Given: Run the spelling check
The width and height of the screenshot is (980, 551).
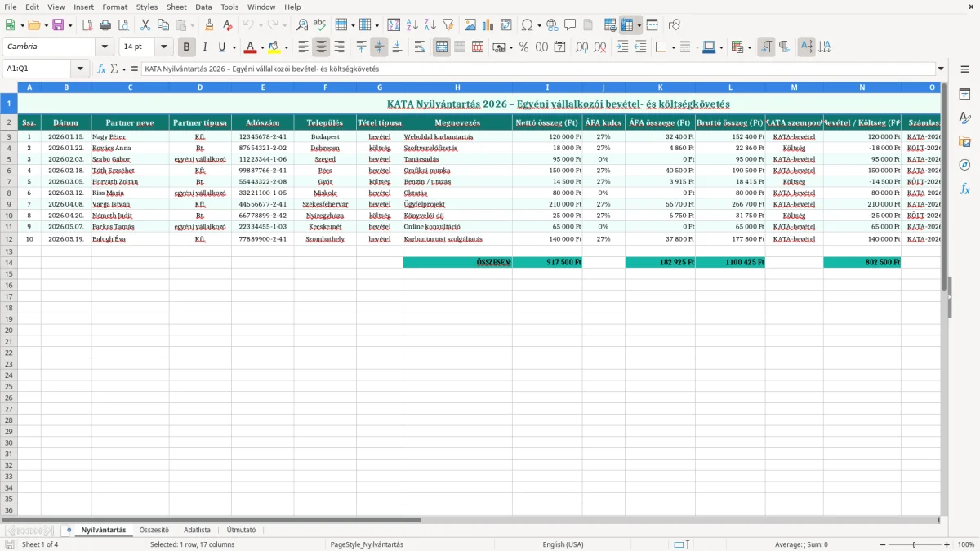Looking at the screenshot, I should click(x=320, y=25).
